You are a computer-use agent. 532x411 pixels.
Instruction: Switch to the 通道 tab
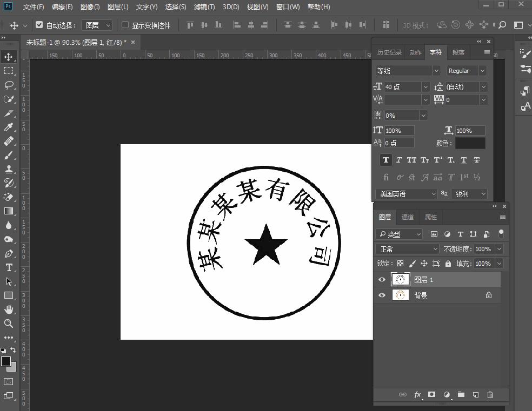(x=408, y=217)
